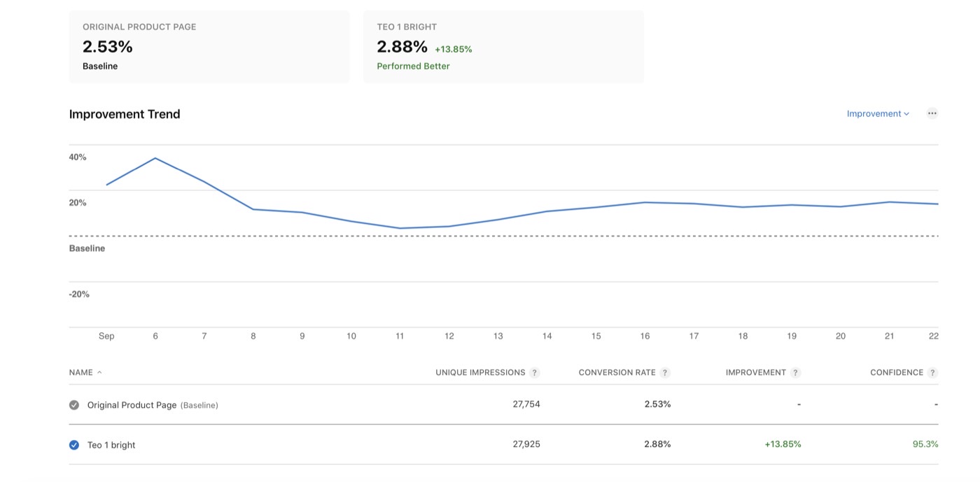The image size is (980, 482).
Task: Click the 27,754 impressions value
Action: [x=526, y=404]
